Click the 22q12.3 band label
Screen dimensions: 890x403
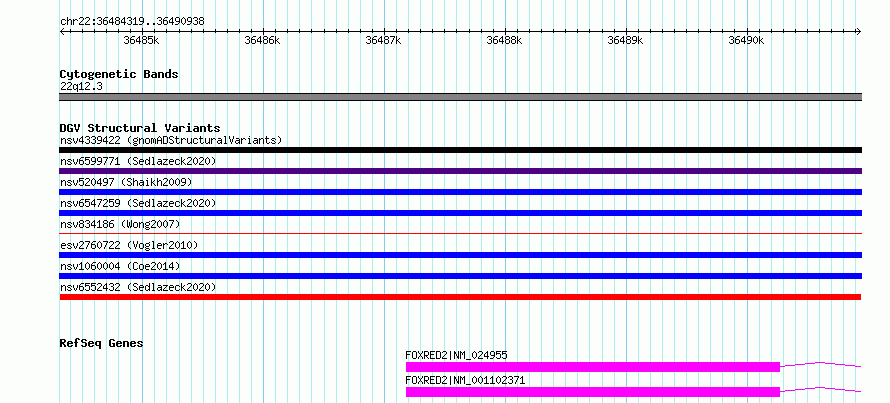(x=81, y=87)
